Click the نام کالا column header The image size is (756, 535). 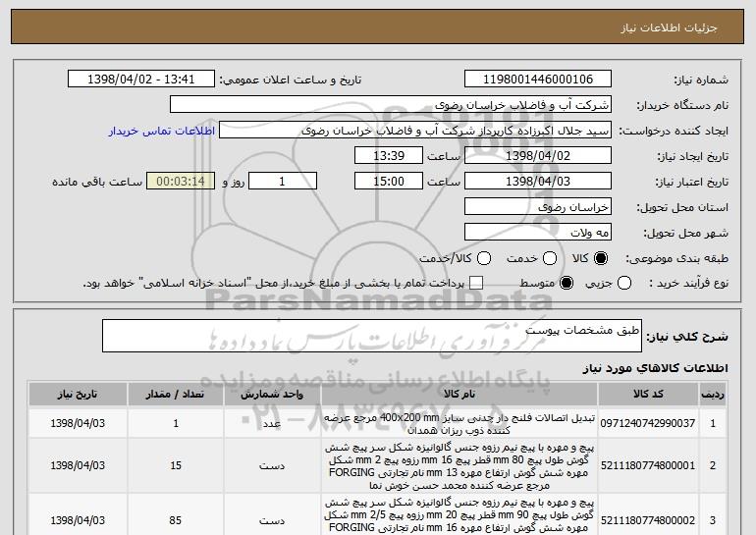[x=459, y=395]
